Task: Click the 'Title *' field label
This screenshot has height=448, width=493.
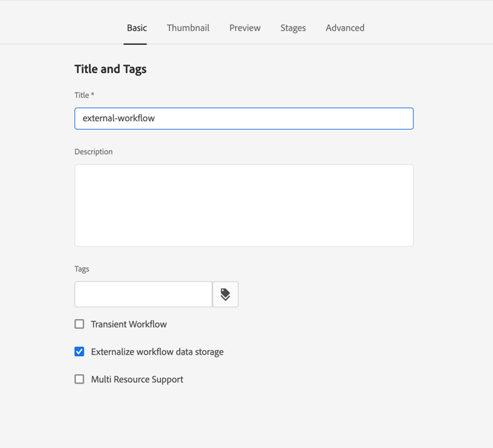Action: [x=84, y=95]
